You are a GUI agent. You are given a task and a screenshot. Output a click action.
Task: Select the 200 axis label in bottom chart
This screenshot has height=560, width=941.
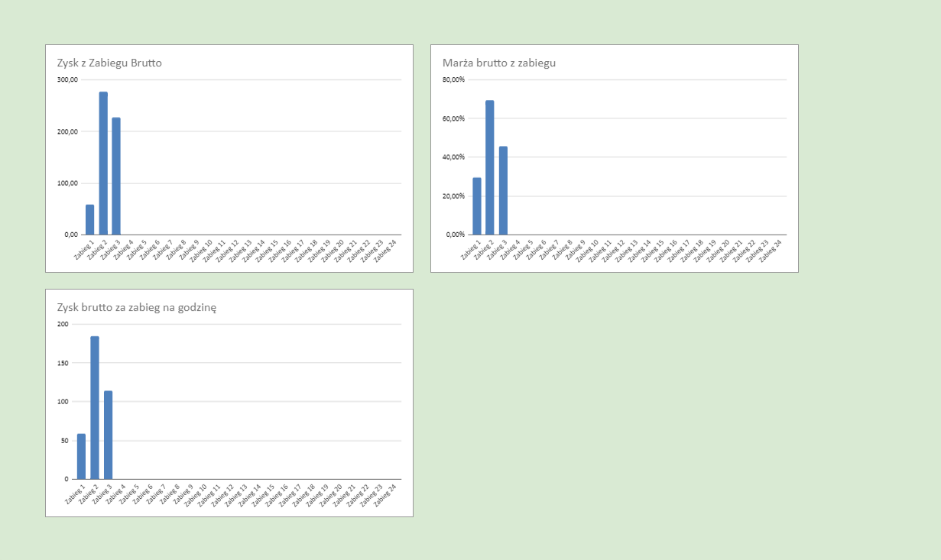[63, 324]
